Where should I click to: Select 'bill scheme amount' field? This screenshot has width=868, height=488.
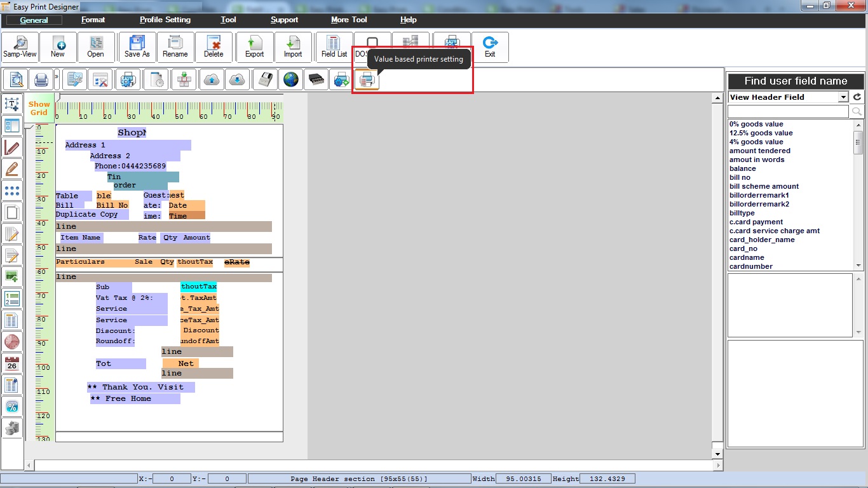click(x=764, y=186)
